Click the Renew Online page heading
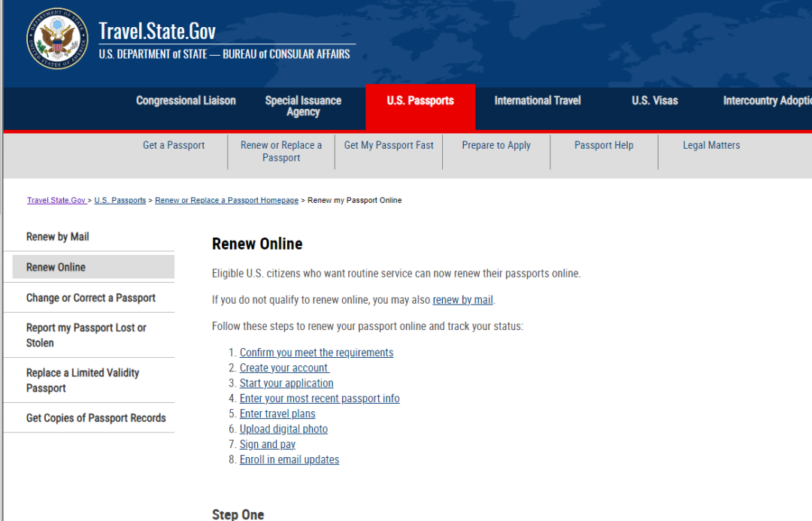The width and height of the screenshot is (812, 521). click(x=257, y=244)
